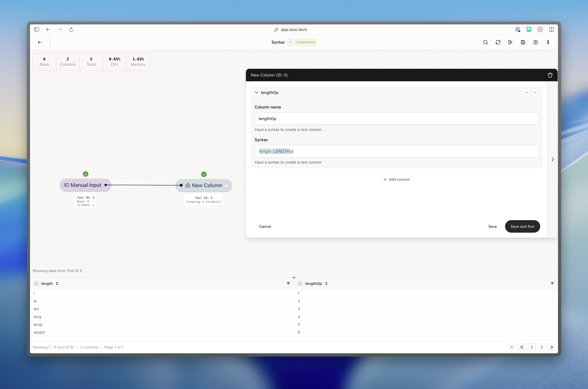Move lengthOp column up
The image size is (588, 389).
click(526, 93)
